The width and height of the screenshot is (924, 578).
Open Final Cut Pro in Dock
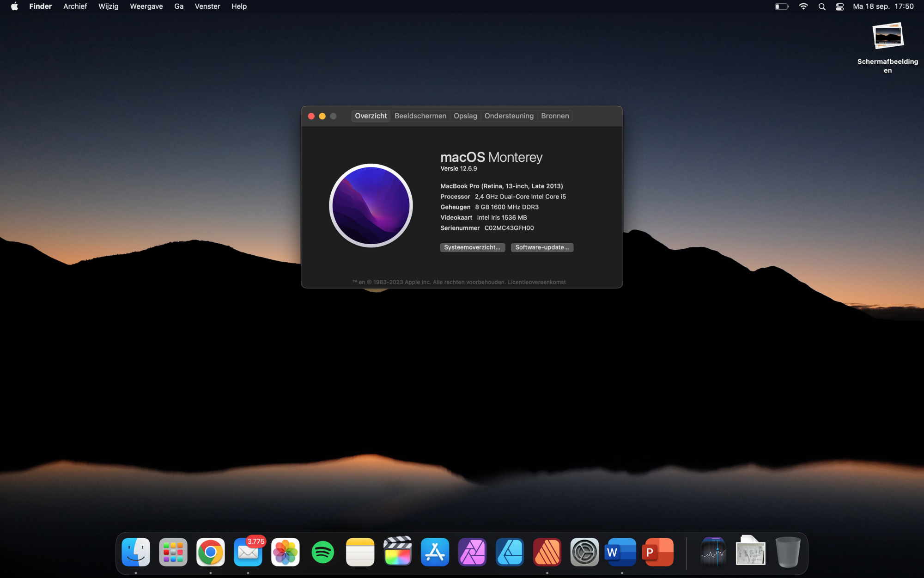tap(397, 552)
